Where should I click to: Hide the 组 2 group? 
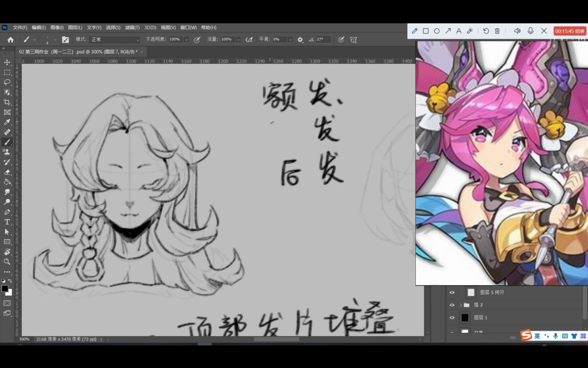pyautogui.click(x=452, y=305)
